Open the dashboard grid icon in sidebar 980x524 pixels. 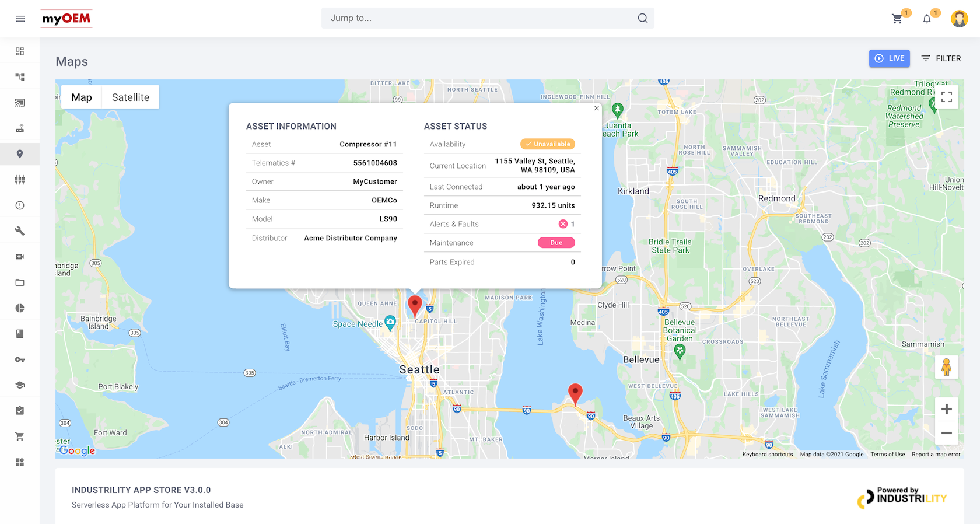tap(20, 51)
